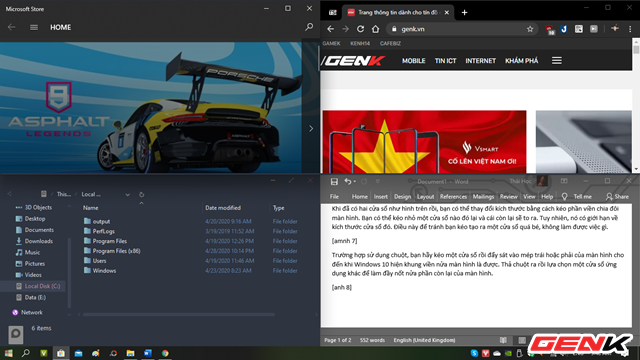Switch to Word from the taskbar

(x=148, y=353)
